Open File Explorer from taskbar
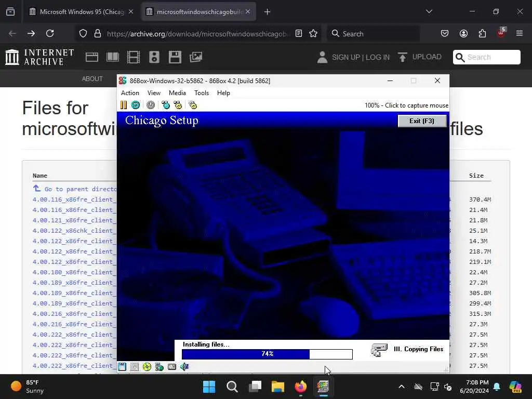The height and width of the screenshot is (399, 532). [278, 387]
